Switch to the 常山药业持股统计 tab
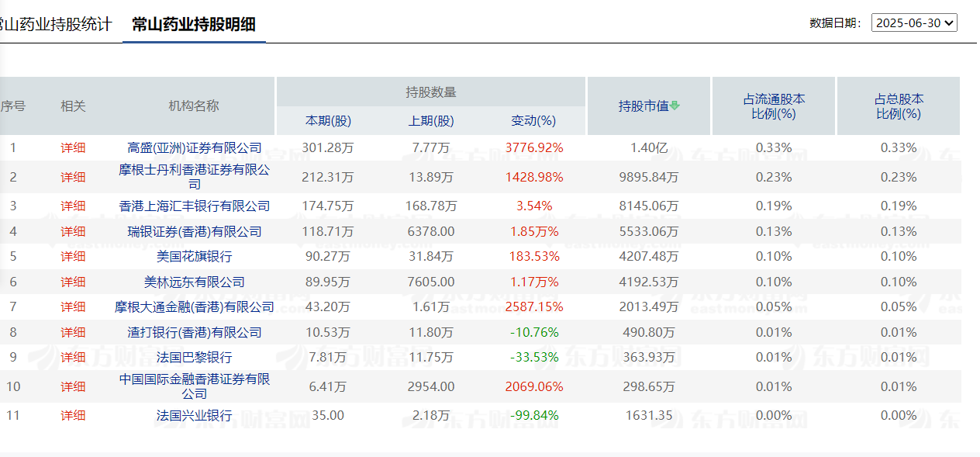This screenshot has height=457, width=980. click(54, 24)
